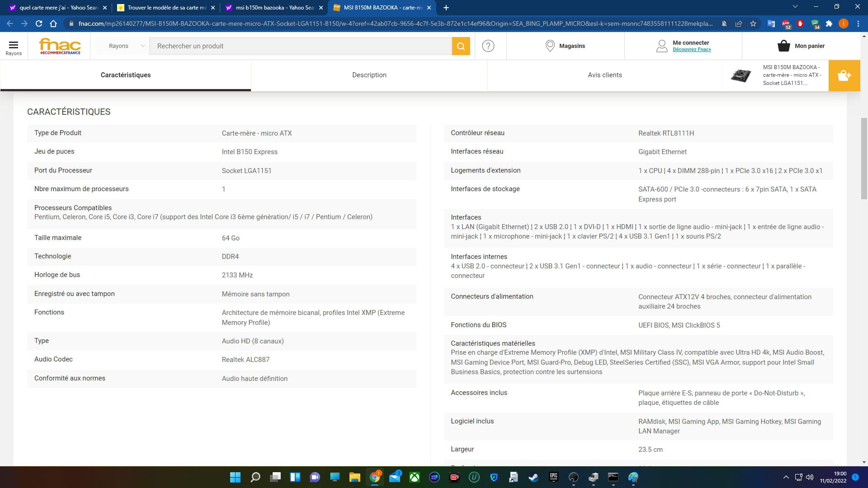Open the green extension showing 34
The image size is (868, 488).
[815, 24]
